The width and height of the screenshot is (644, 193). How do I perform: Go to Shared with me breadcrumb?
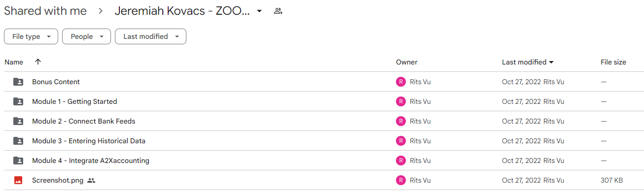pos(45,11)
